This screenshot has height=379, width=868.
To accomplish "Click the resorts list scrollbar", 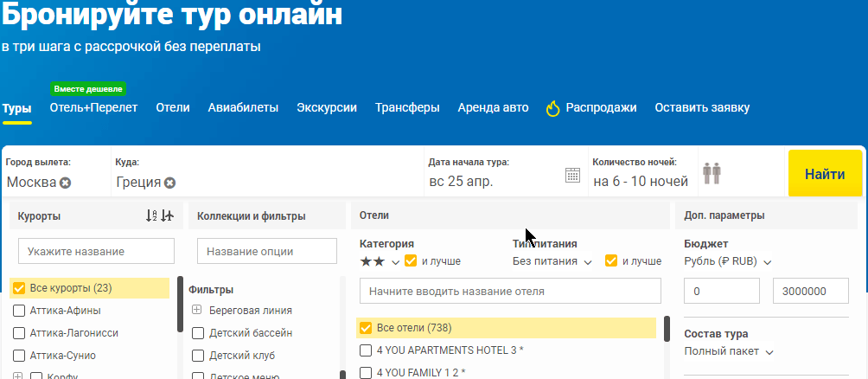I will coord(180,305).
